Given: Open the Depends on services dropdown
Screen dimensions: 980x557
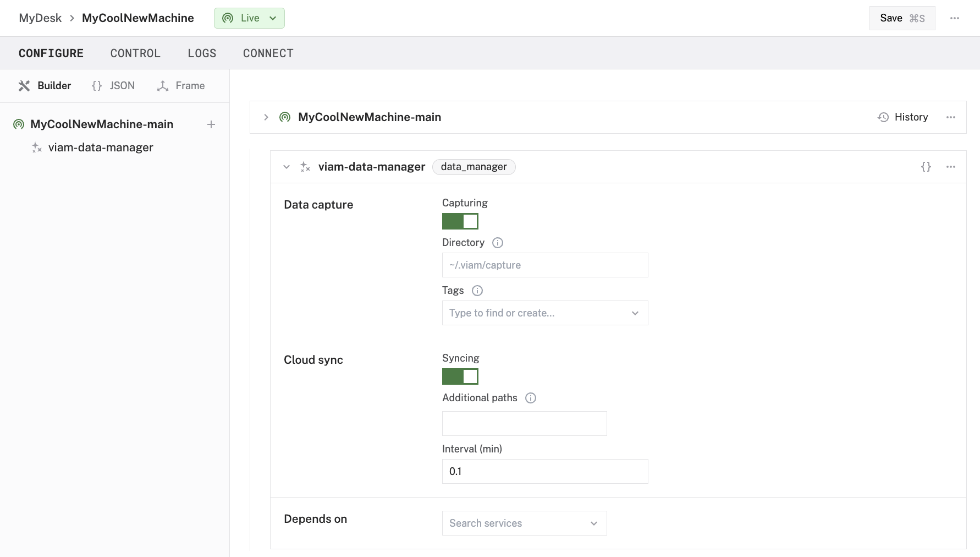Looking at the screenshot, I should coord(525,523).
